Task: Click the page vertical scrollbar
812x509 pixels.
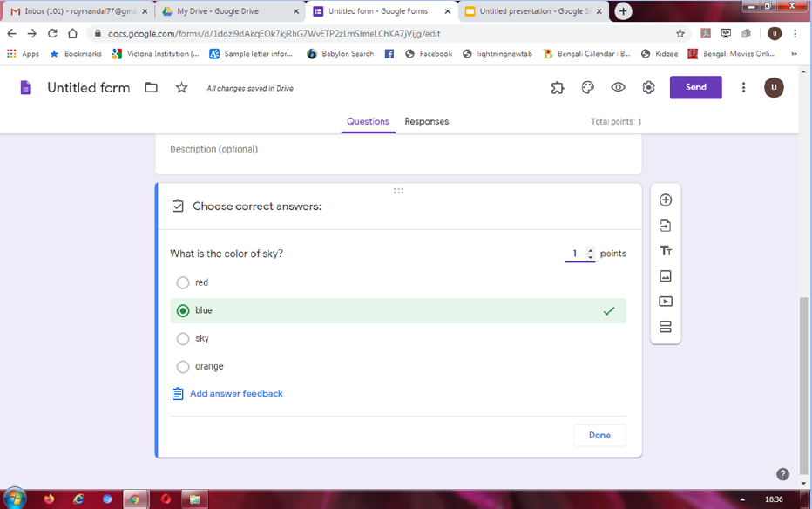Action: pos(803,386)
